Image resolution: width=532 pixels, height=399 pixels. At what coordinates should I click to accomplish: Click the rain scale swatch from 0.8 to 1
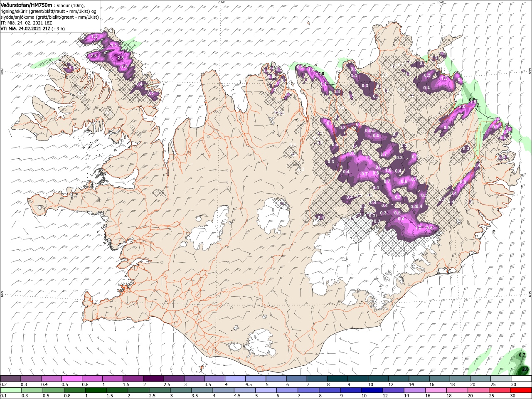click(x=74, y=390)
